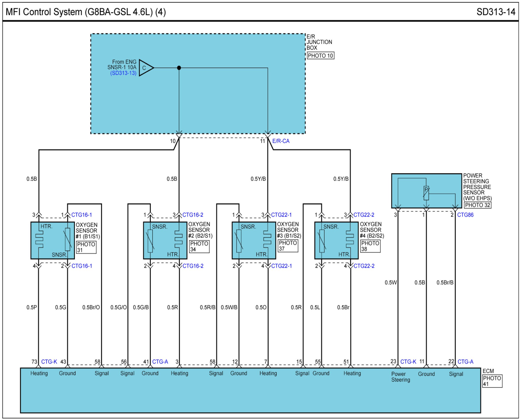
Task: Click the E/R-CA connector link
Action: pyautogui.click(x=281, y=141)
